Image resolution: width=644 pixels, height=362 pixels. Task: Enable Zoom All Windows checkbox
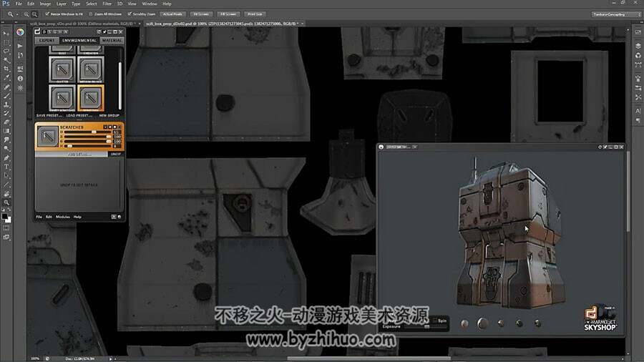click(x=91, y=14)
